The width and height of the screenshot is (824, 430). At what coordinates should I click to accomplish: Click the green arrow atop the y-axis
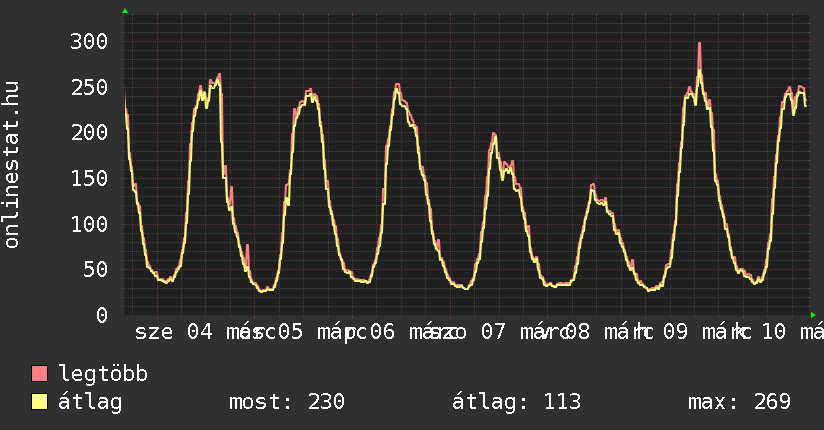click(125, 11)
